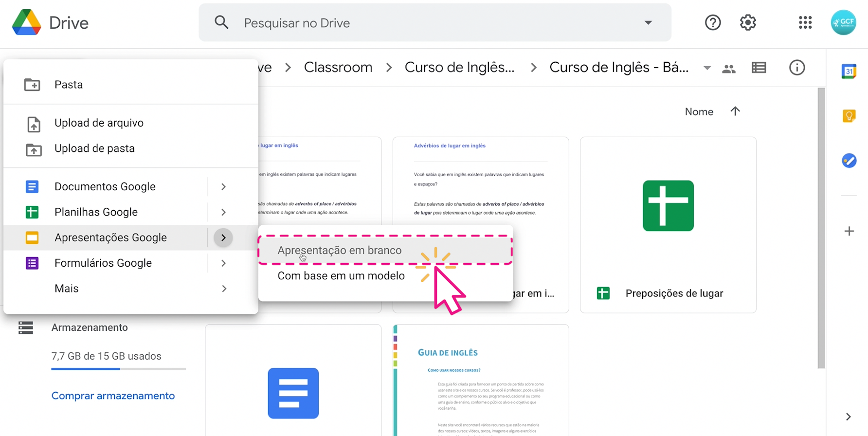Open the Google apps grid
The image size is (868, 436).
tap(805, 22)
